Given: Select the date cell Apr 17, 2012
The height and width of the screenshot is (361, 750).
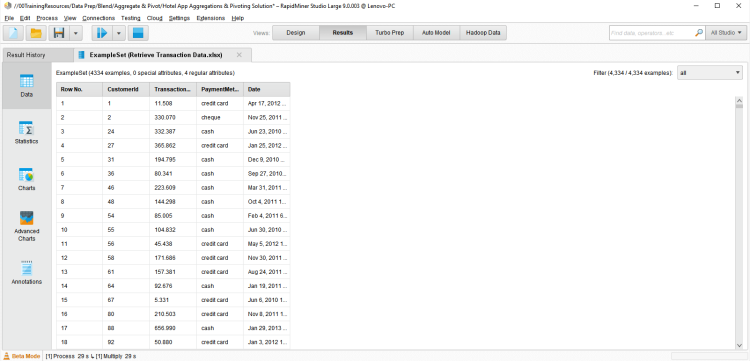Looking at the screenshot, I should pos(266,103).
